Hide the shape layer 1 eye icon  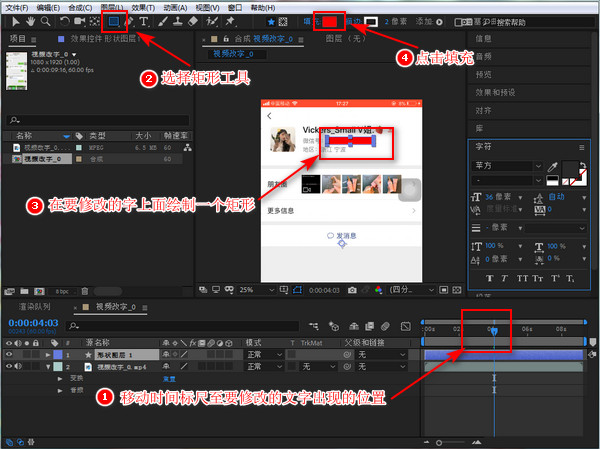pyautogui.click(x=9, y=355)
